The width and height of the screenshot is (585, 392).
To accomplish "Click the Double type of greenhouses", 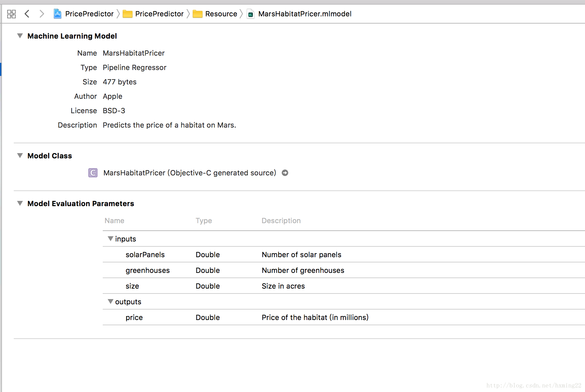I will [208, 270].
